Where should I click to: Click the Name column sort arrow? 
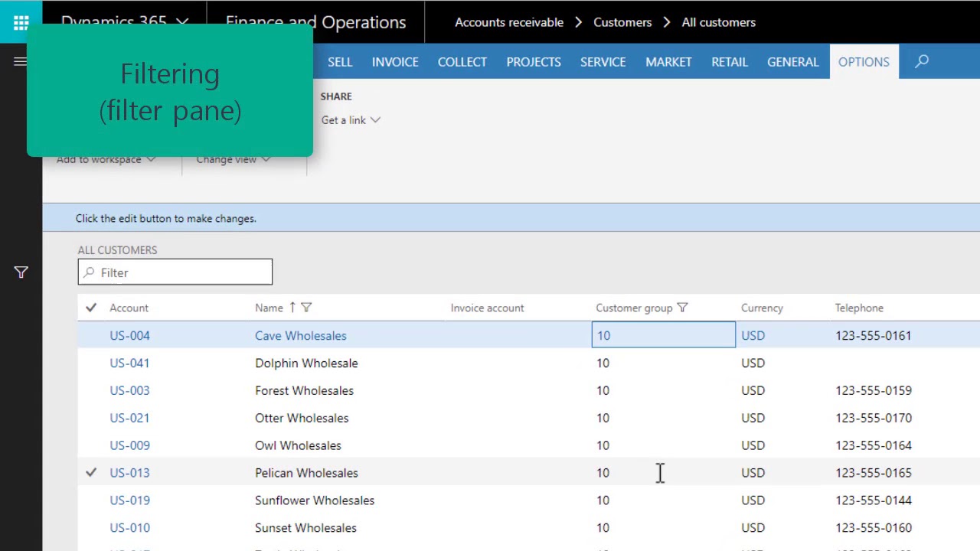pos(292,308)
